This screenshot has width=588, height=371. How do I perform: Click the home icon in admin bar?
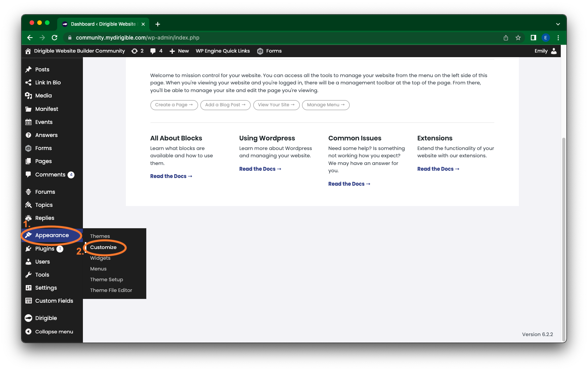coord(28,51)
